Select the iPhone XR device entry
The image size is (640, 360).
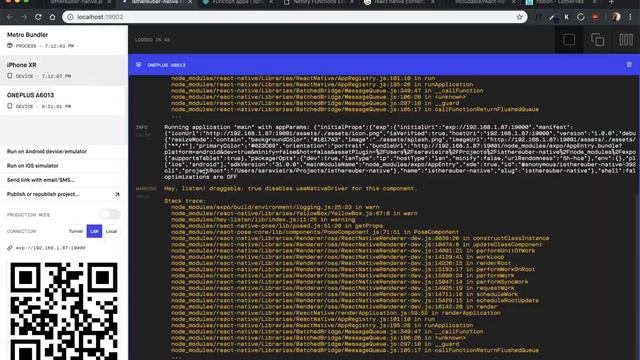(64, 70)
